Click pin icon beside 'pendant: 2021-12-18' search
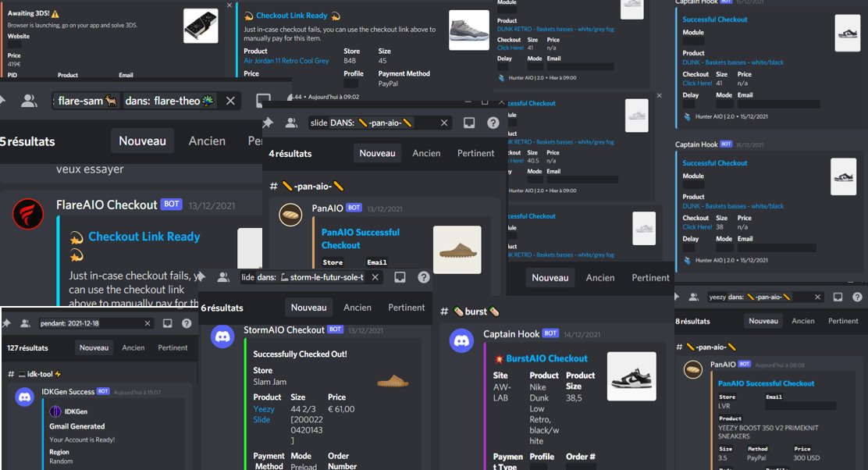 coord(7,323)
